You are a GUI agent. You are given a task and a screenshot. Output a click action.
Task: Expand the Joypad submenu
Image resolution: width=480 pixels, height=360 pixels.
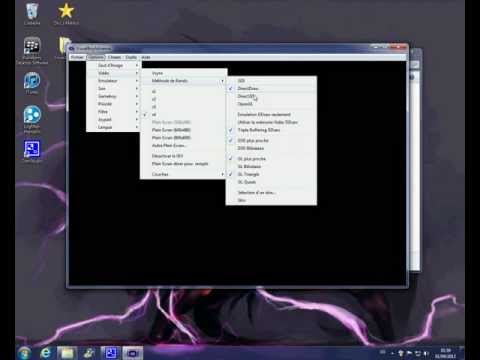click(x=114, y=119)
